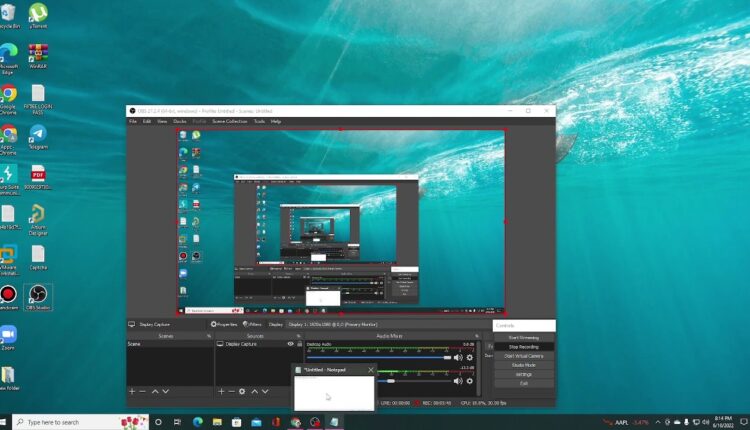Hide Display Capture using the eye icon

click(291, 343)
